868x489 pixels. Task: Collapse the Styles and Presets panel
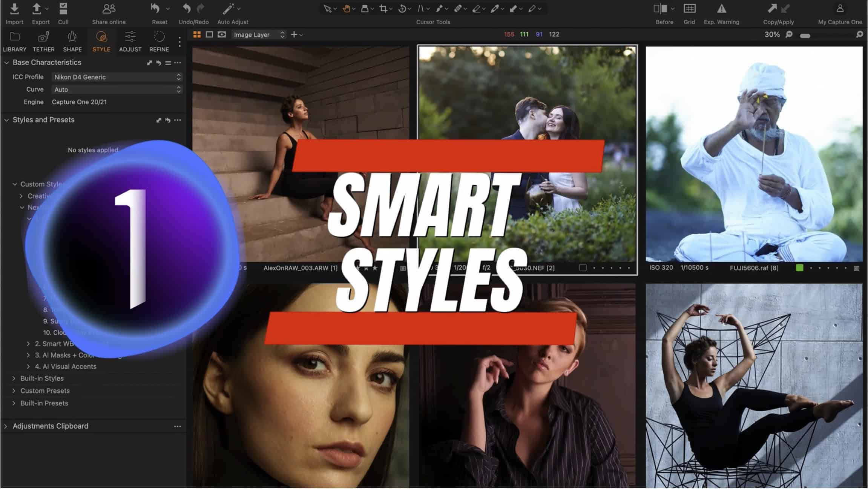point(6,120)
